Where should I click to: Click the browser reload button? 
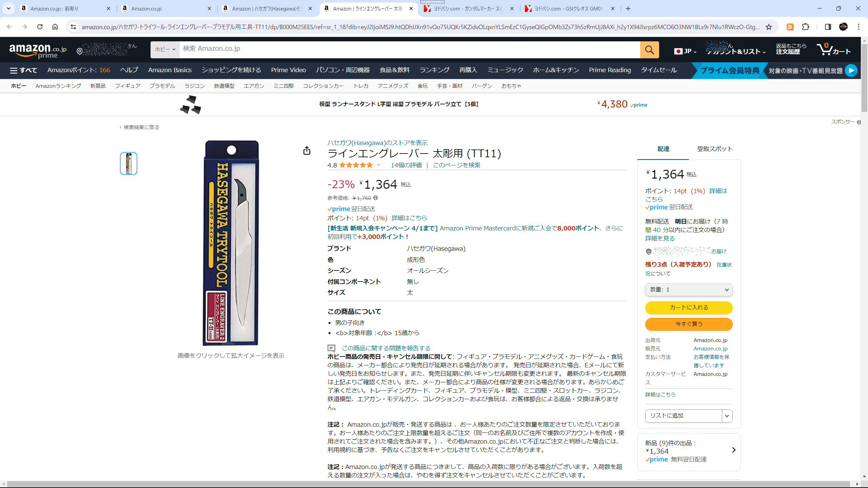(40, 27)
